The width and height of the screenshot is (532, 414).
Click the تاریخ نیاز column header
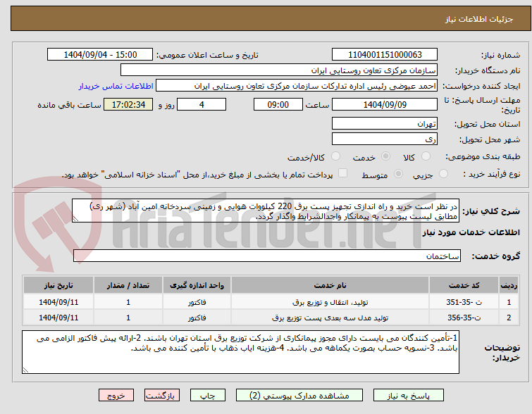[58, 285]
